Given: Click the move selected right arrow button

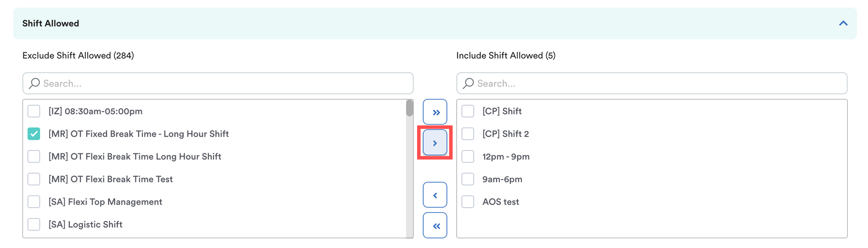Looking at the screenshot, I should 435,143.
